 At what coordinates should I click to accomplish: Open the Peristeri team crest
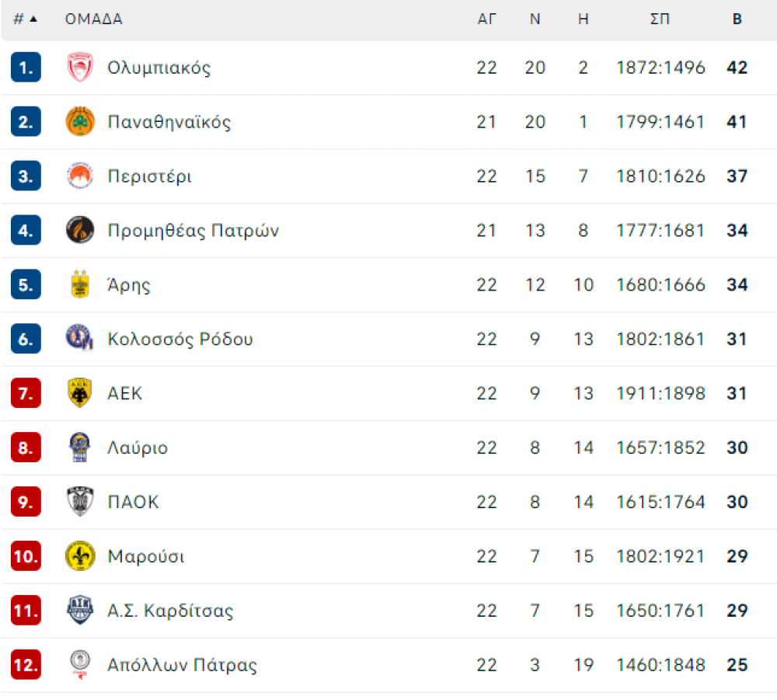(x=80, y=176)
